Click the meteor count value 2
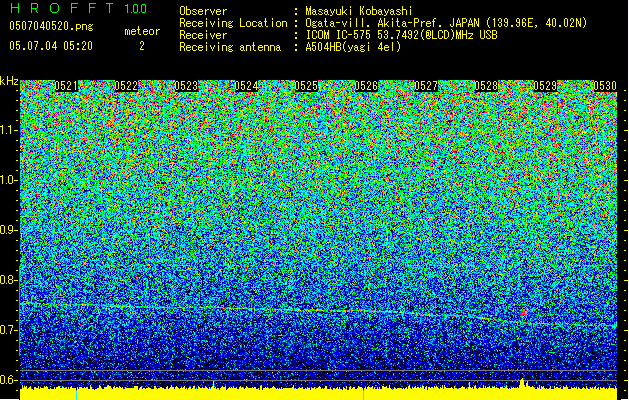The image size is (629, 400). (142, 46)
